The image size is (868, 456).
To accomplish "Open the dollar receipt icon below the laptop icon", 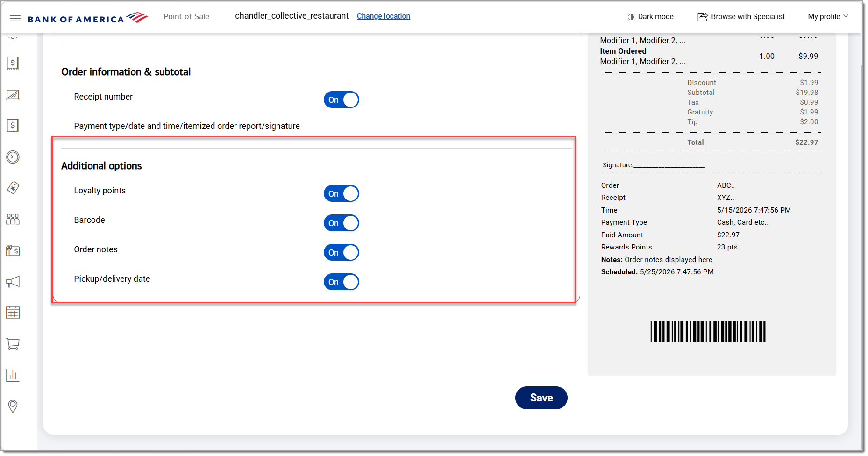I will pyautogui.click(x=13, y=126).
